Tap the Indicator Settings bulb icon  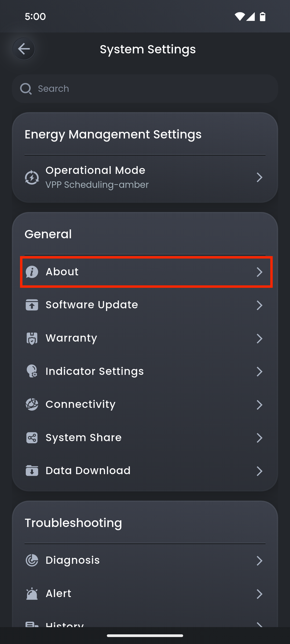[x=32, y=371]
